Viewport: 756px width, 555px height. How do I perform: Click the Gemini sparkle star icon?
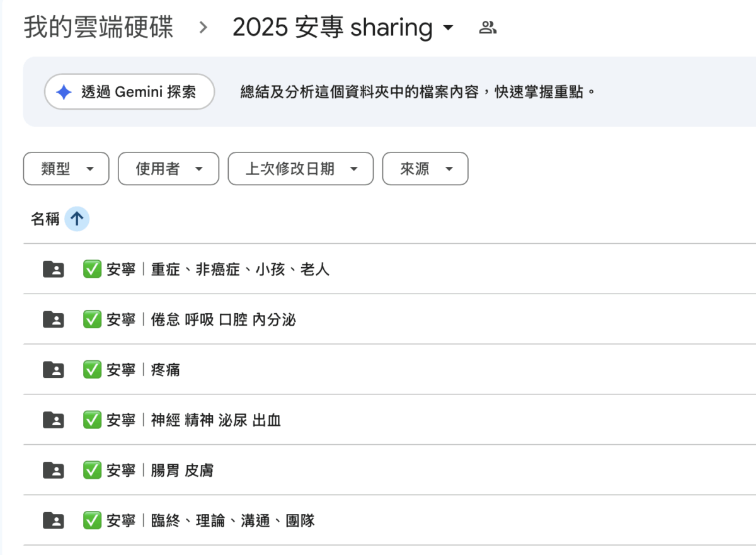(x=64, y=92)
